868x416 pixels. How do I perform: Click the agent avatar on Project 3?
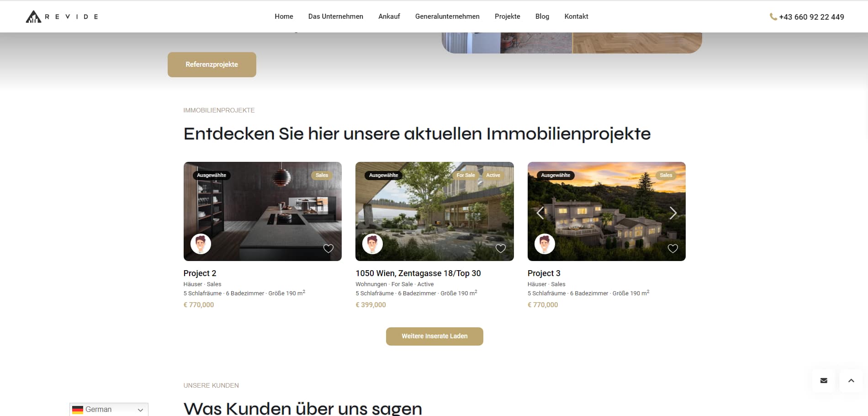[x=545, y=244]
